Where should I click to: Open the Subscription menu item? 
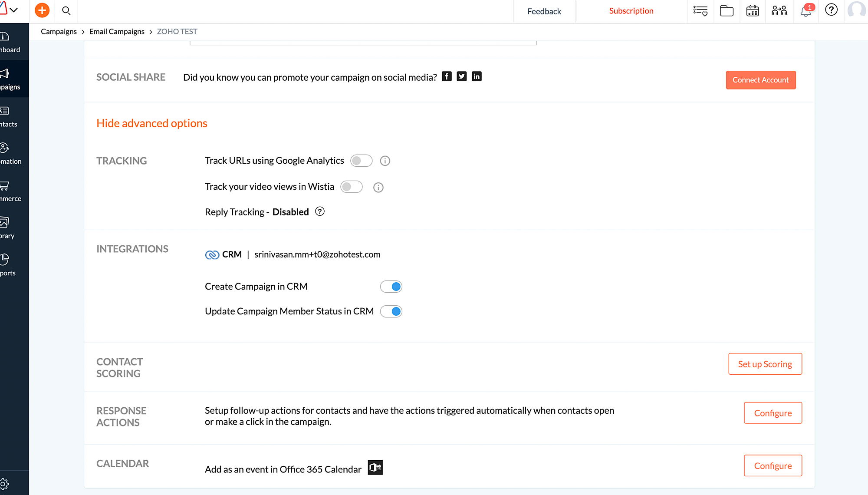pos(631,11)
